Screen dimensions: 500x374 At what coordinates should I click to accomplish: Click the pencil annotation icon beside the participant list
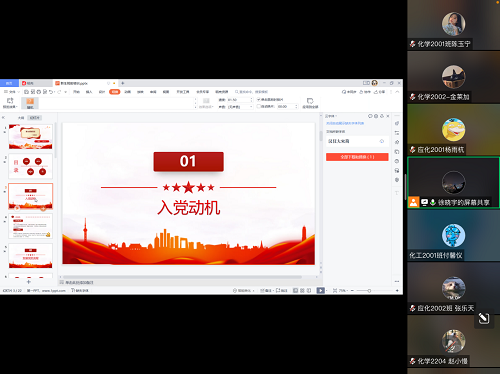pyautogui.click(x=484, y=318)
